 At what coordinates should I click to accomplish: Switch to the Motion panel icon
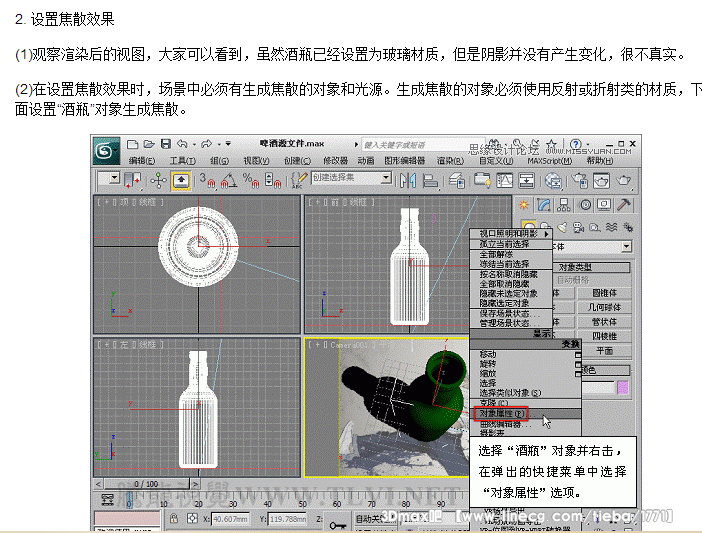(x=585, y=205)
